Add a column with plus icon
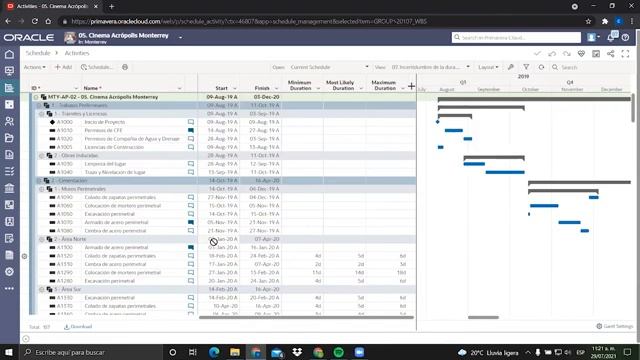 point(411,86)
